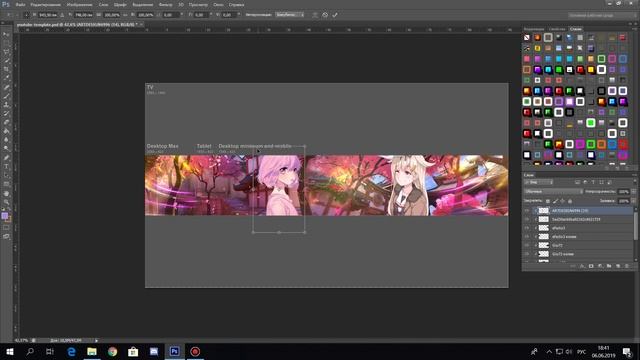Toggle the lock transparent pixels option

[x=548, y=201]
